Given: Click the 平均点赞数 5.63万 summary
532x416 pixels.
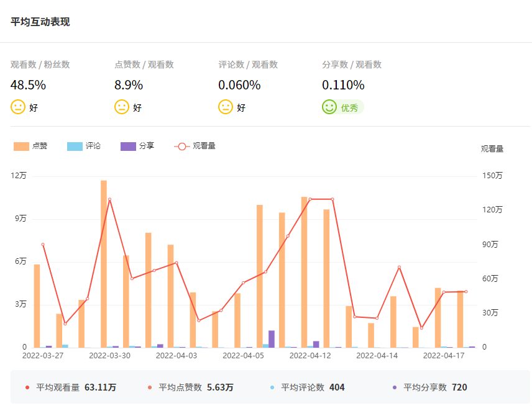Looking at the screenshot, I should 196,387.
